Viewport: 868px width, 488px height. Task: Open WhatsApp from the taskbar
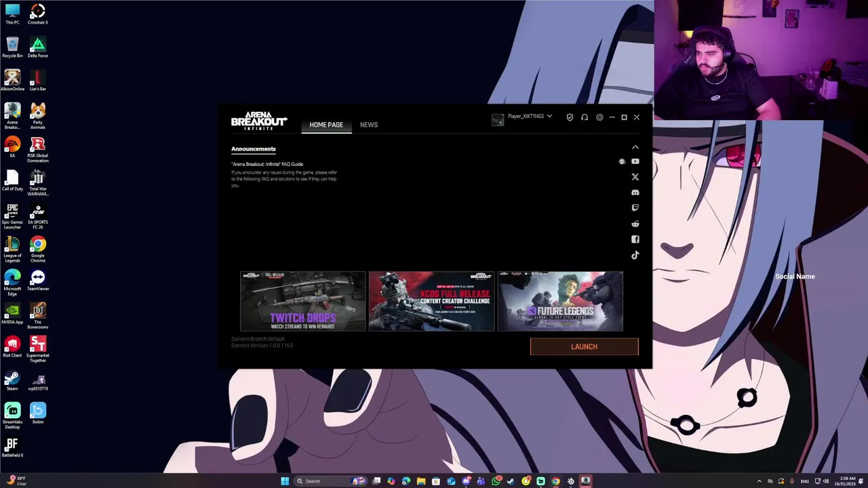coord(496,481)
